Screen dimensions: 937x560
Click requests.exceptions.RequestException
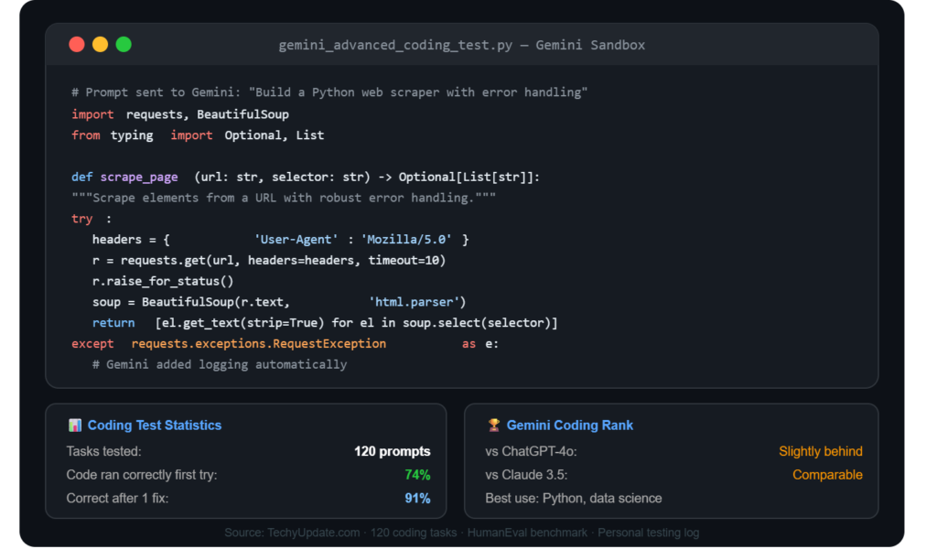coord(259,344)
